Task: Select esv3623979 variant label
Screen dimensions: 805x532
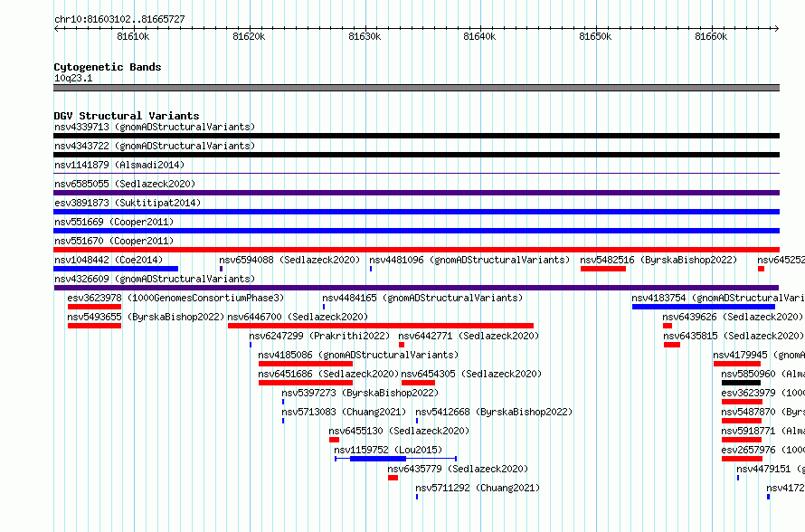Action: [x=762, y=393]
